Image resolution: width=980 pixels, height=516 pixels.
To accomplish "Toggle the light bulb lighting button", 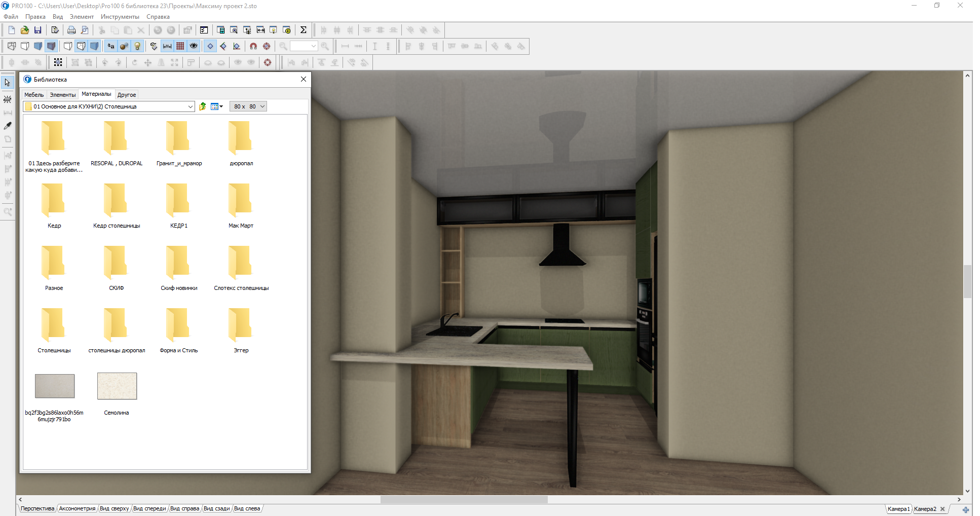I will click(x=137, y=46).
